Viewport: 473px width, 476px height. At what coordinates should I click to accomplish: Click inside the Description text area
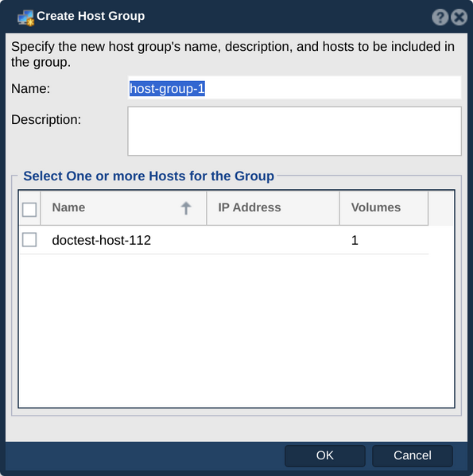(294, 131)
